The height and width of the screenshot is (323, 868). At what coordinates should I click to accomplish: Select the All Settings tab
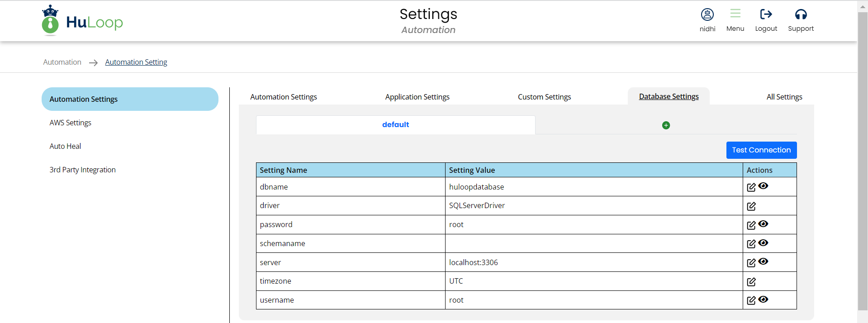click(x=784, y=97)
